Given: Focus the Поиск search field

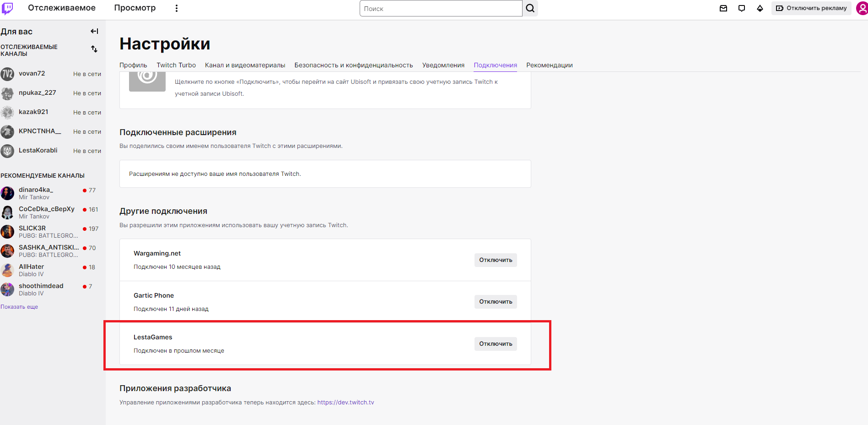Looking at the screenshot, I should click(441, 8).
